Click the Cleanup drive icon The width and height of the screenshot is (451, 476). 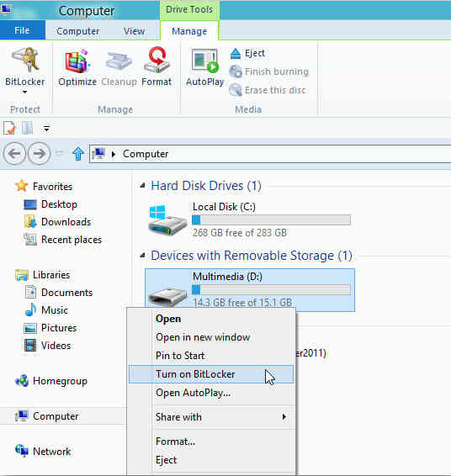point(119,61)
